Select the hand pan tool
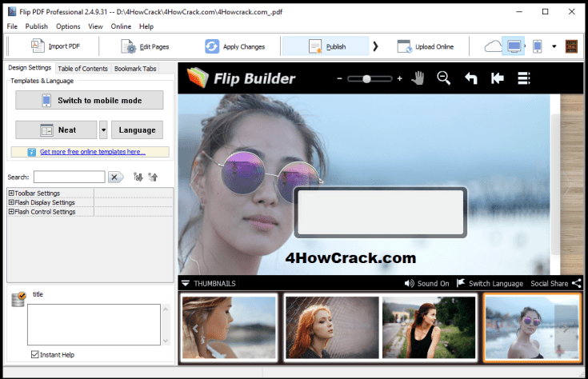 tap(418, 78)
